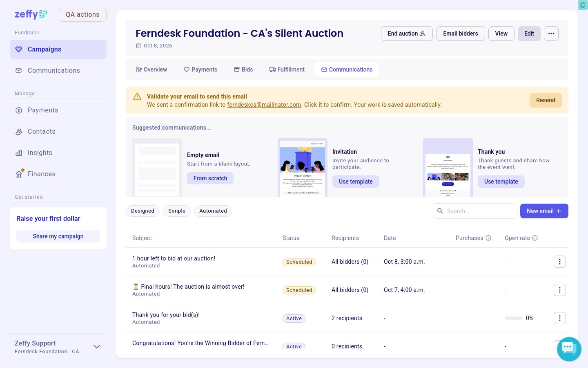Click Email bidders
This screenshot has width=588, height=368.
click(461, 34)
